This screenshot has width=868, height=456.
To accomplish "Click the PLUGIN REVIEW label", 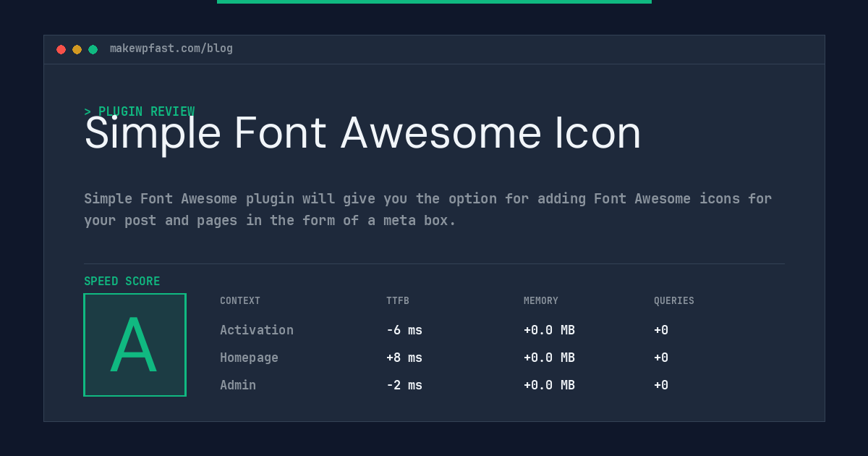I will click(140, 111).
